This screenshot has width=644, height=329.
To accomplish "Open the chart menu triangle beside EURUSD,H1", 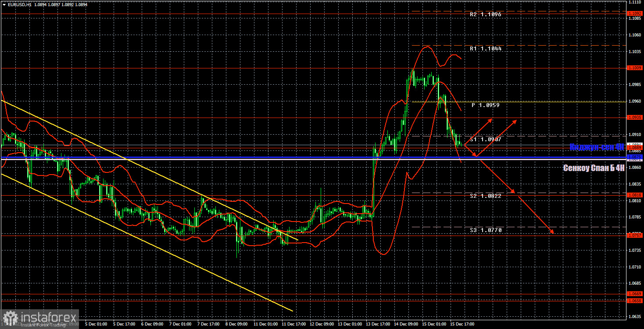I will point(4,4).
